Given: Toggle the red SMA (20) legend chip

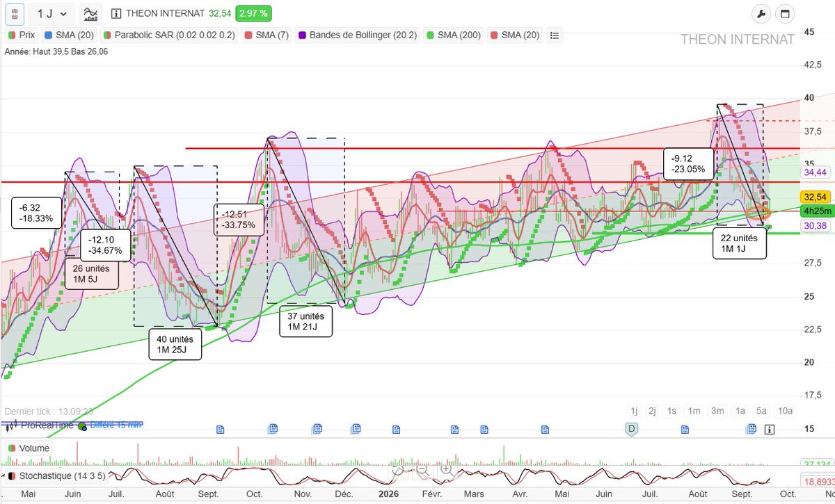Looking at the screenshot, I should 516,35.
